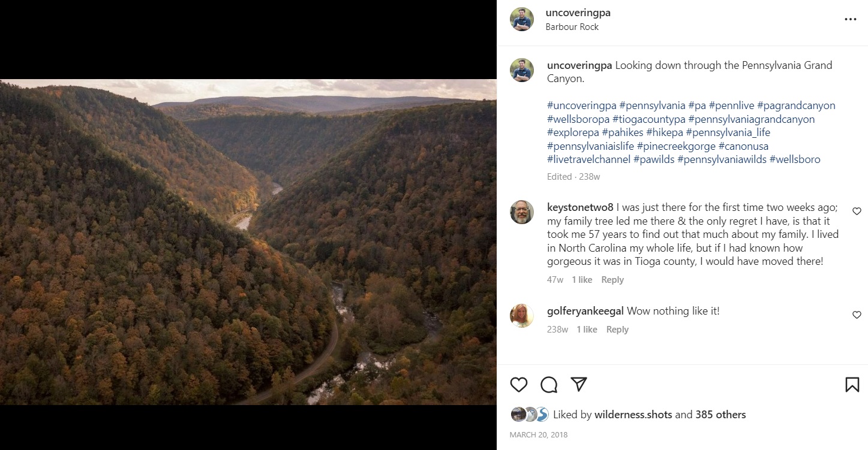Like the post using the heart icon
This screenshot has height=450, width=868.
[x=518, y=385]
